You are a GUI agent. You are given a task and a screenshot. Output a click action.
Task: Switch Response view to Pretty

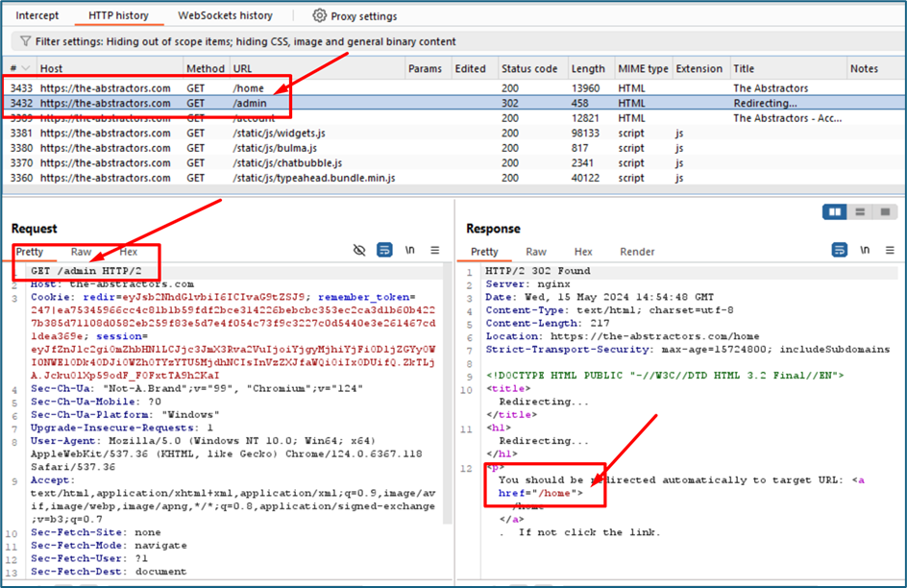pos(484,252)
